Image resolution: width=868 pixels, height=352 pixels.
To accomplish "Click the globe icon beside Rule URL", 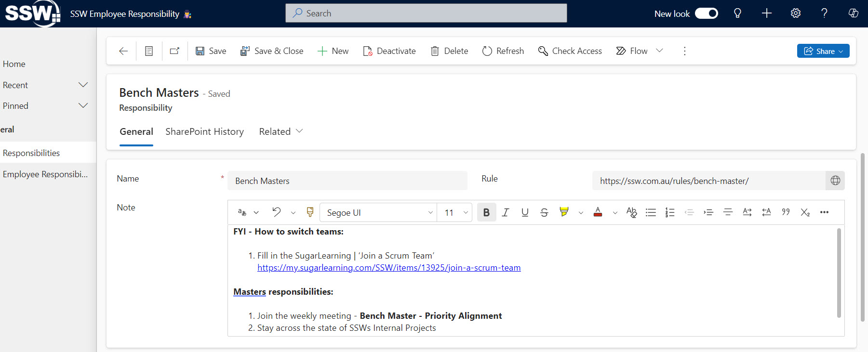I will point(835,181).
